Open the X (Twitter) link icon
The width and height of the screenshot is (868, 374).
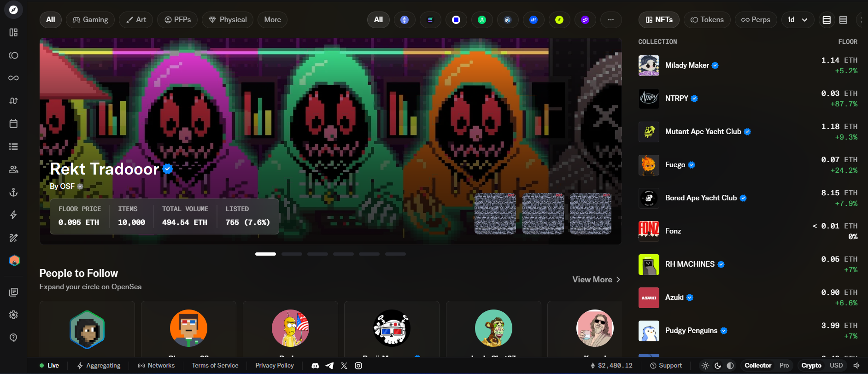tap(344, 366)
